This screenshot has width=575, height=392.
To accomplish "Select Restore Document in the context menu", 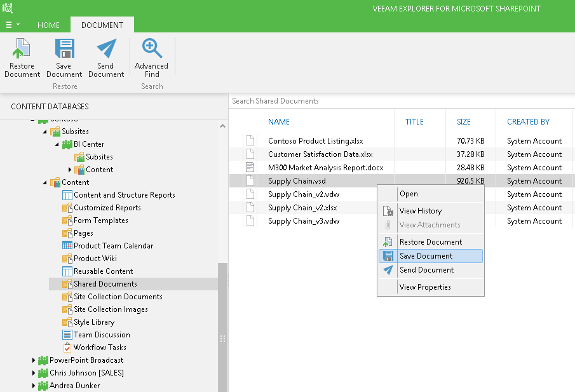I will tap(431, 242).
